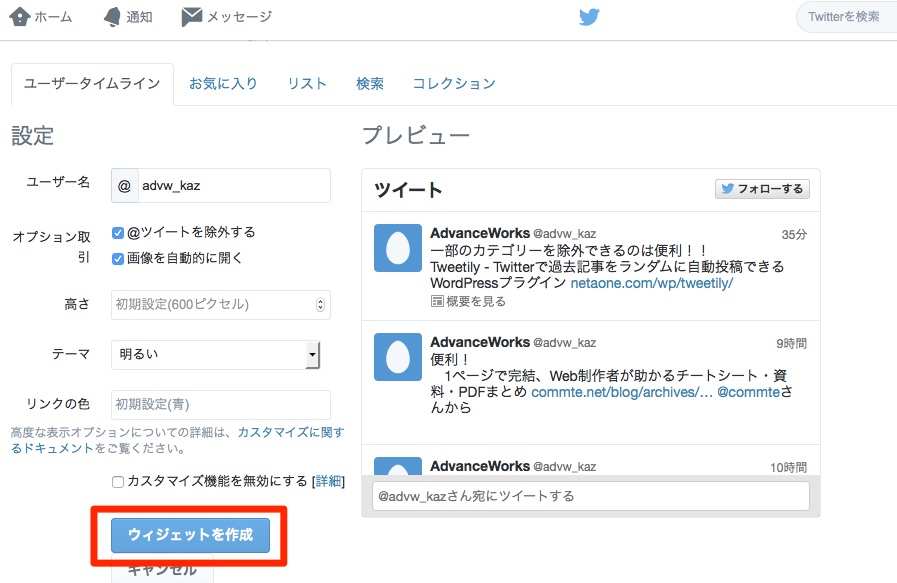Click the 10時間 timestamp
This screenshot has width=897, height=583.
(x=788, y=467)
